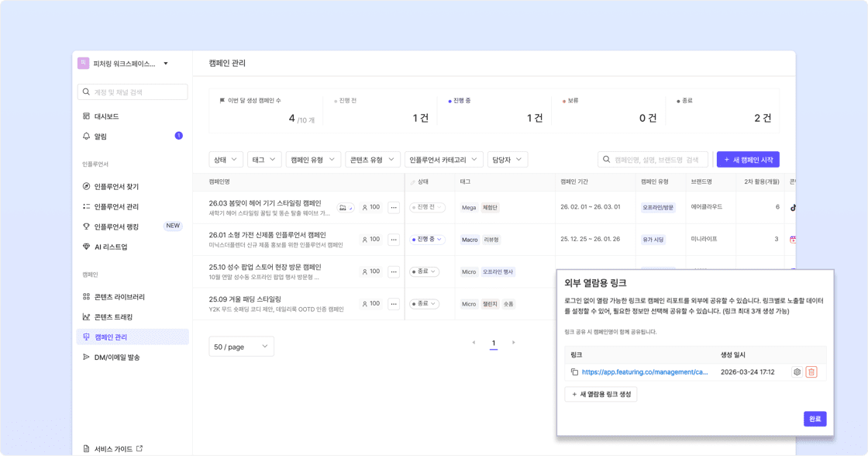
Task: Delete the share link with trash icon
Action: pos(811,372)
